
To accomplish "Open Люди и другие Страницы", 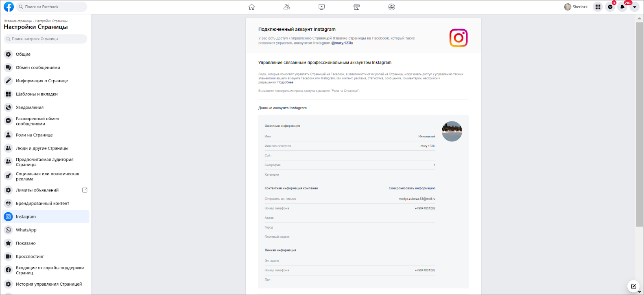I will [x=46, y=148].
